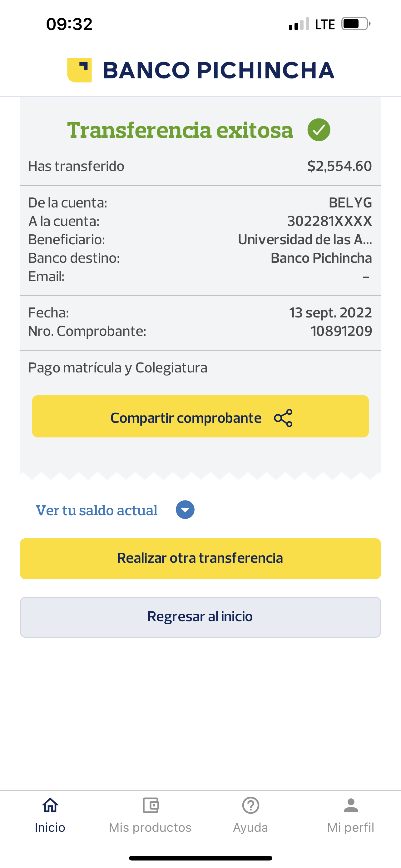Open the Ayuda question mark icon
Viewport: 401px width, 868px height.
(x=250, y=805)
